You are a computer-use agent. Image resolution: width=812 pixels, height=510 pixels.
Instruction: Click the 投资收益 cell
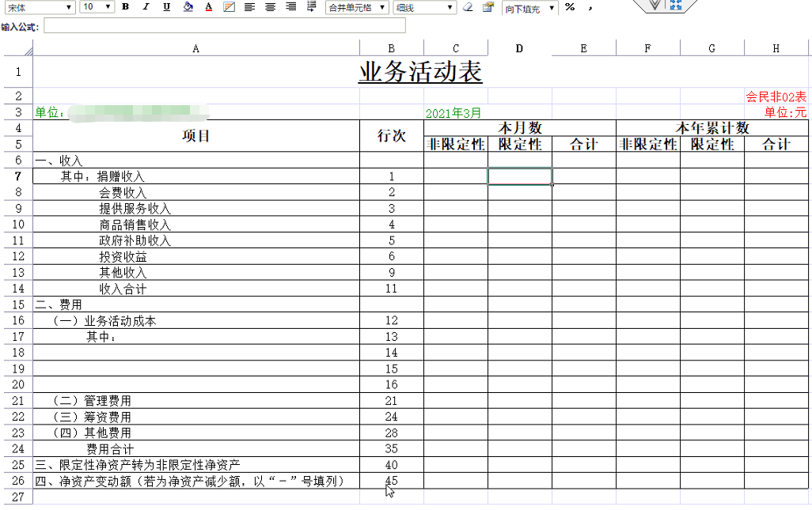click(195, 256)
